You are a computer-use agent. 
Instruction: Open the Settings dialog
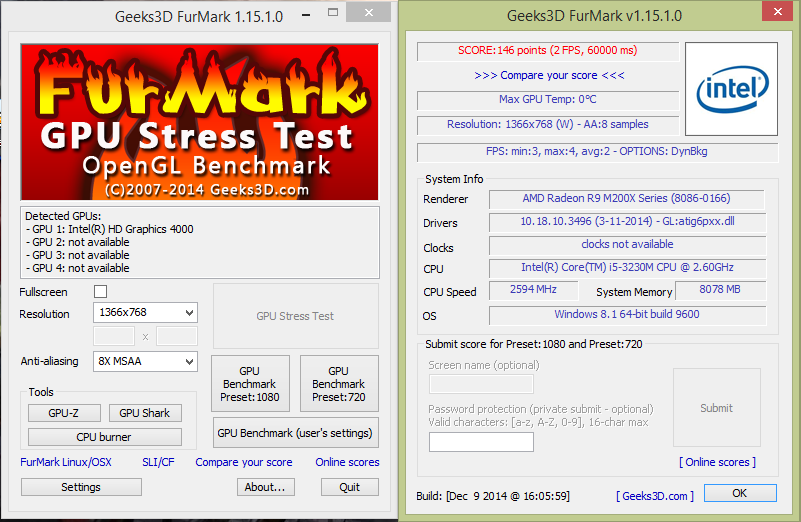[x=81, y=487]
